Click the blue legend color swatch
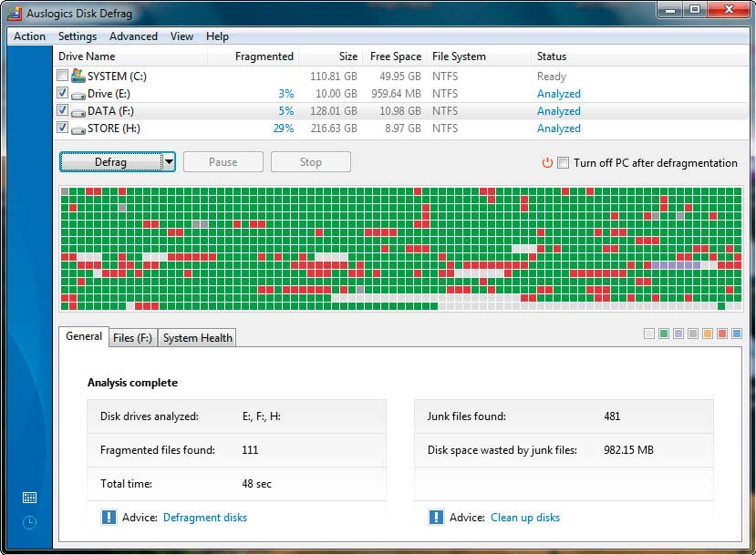Image resolution: width=756 pixels, height=555 pixels. click(x=736, y=334)
